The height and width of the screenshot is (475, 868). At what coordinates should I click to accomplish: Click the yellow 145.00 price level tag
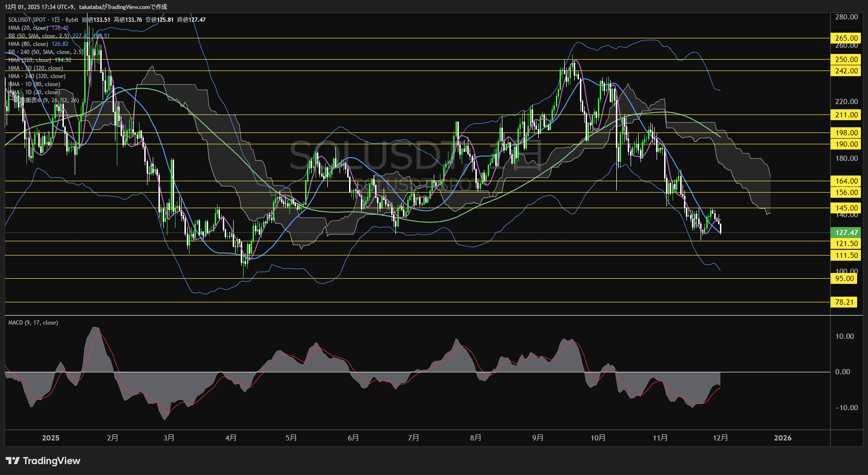[846, 208]
